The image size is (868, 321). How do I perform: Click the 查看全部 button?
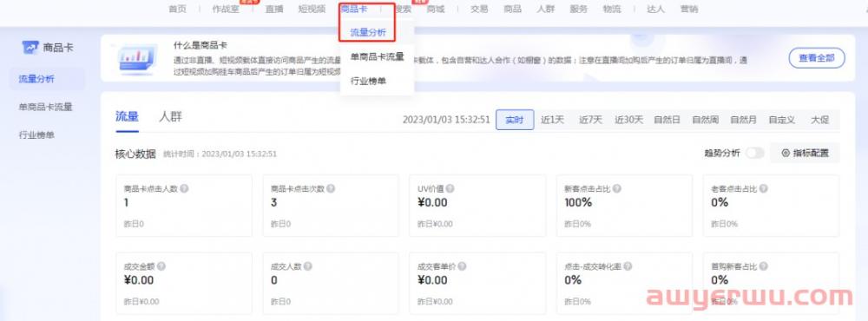click(817, 57)
